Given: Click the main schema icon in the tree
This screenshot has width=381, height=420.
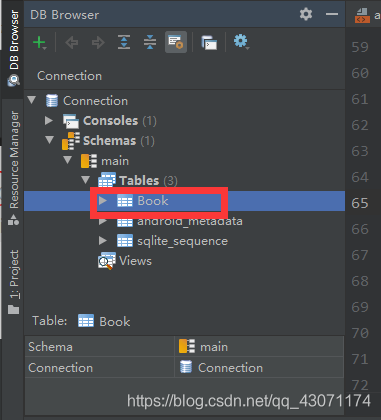Looking at the screenshot, I should 89,161.
